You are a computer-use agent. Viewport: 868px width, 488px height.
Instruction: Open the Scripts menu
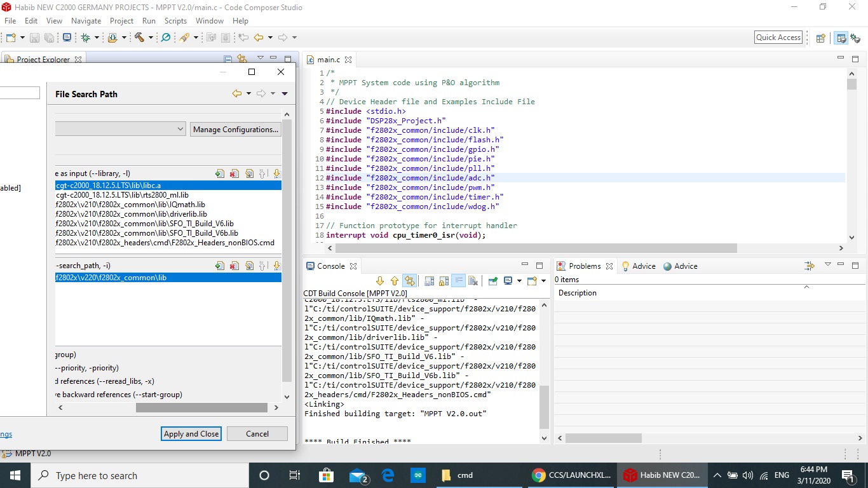tap(175, 21)
